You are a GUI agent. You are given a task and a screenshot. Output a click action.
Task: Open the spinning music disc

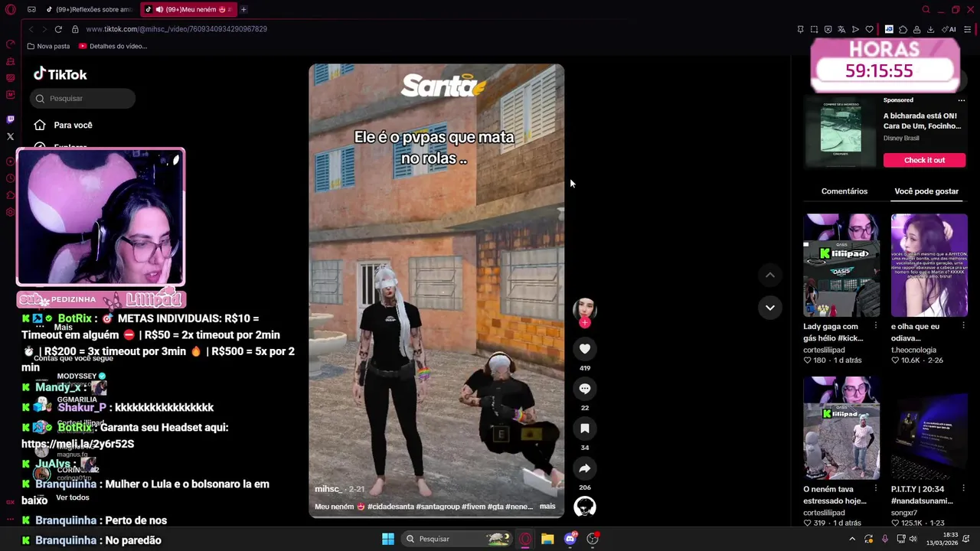tap(585, 507)
